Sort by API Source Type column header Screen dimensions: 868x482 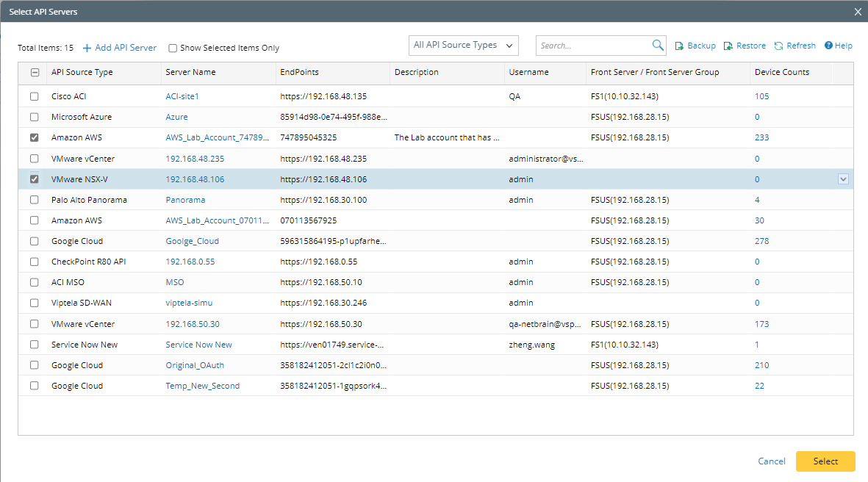[82, 73]
